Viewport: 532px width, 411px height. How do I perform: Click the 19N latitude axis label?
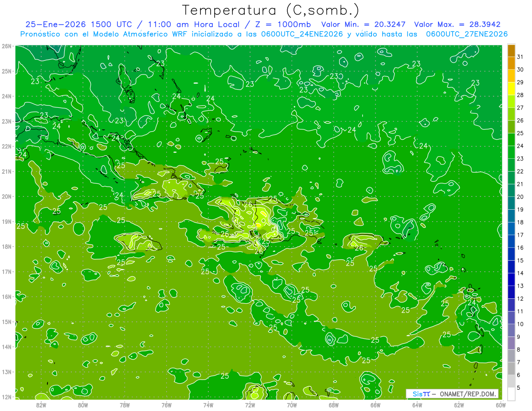coord(6,222)
